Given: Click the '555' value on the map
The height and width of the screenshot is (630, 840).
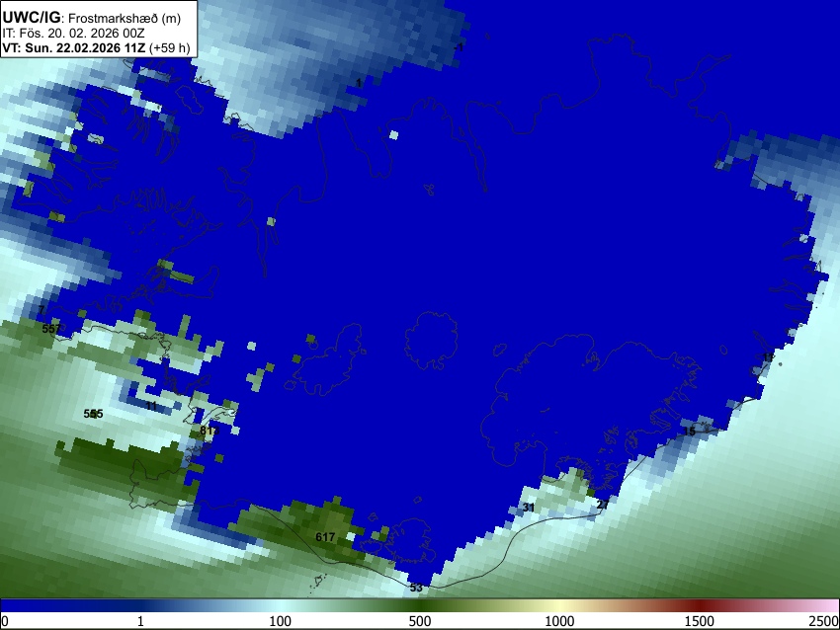Looking at the screenshot, I should 93,414.
